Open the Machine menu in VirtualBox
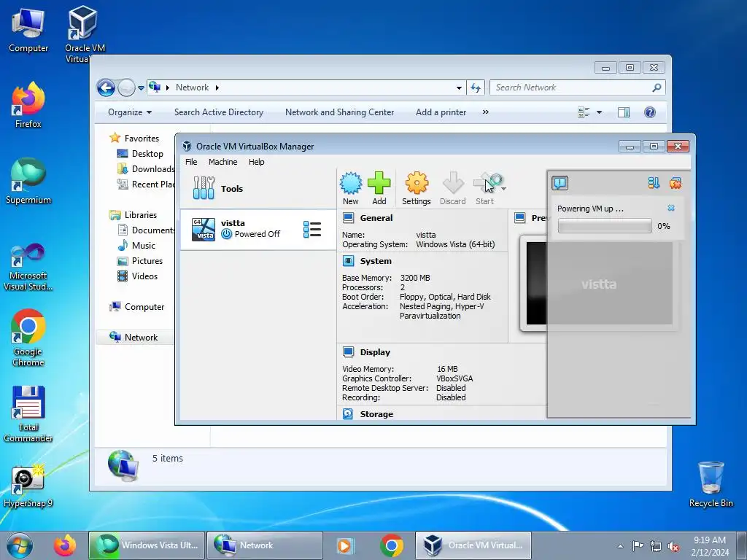747x560 pixels. 222,162
